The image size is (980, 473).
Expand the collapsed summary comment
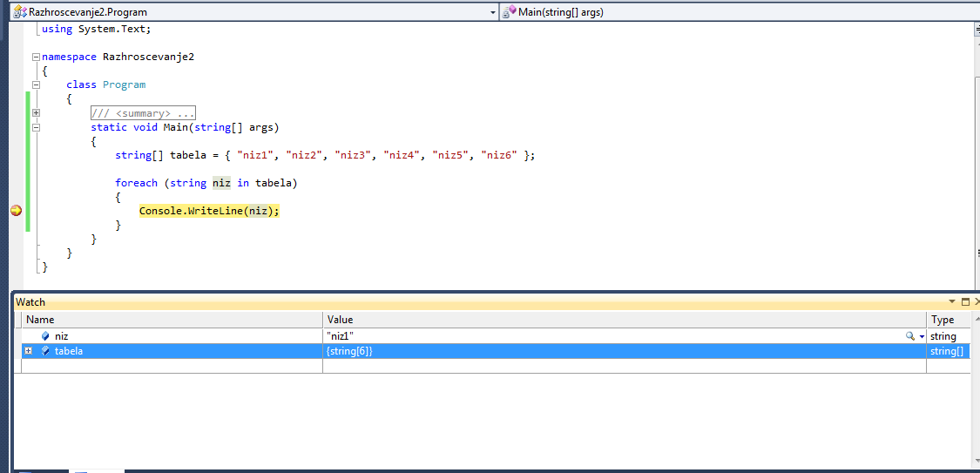[36, 113]
